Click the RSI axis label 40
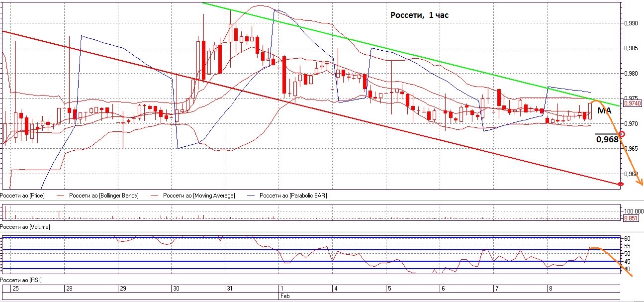 pyautogui.click(x=628, y=269)
